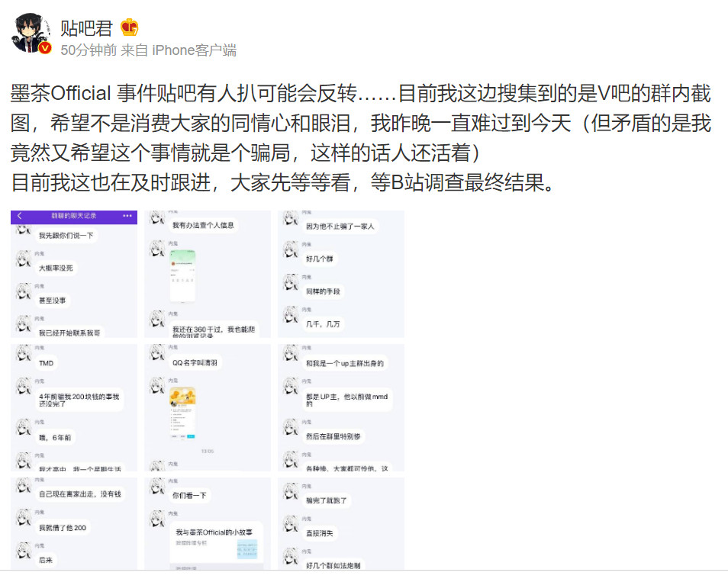Click the 墨茶Official post text

(61, 93)
